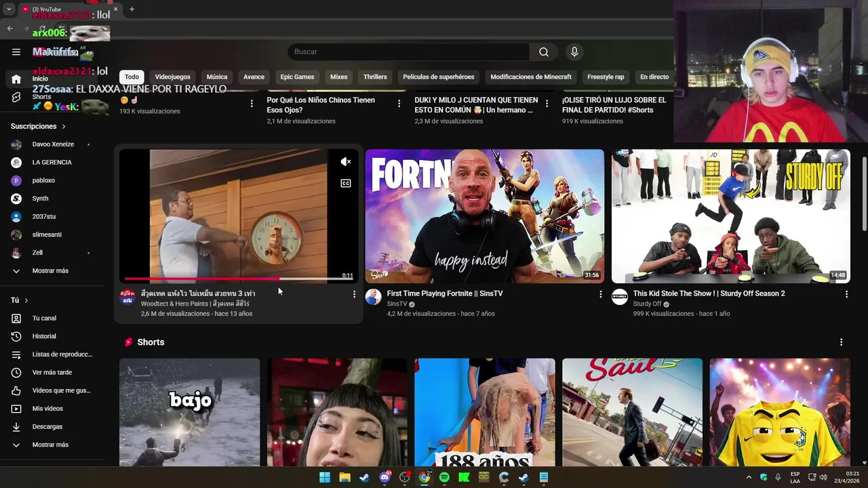The height and width of the screenshot is (488, 868).
Task: Open options for the Duki y Milo J video
Action: (547, 104)
